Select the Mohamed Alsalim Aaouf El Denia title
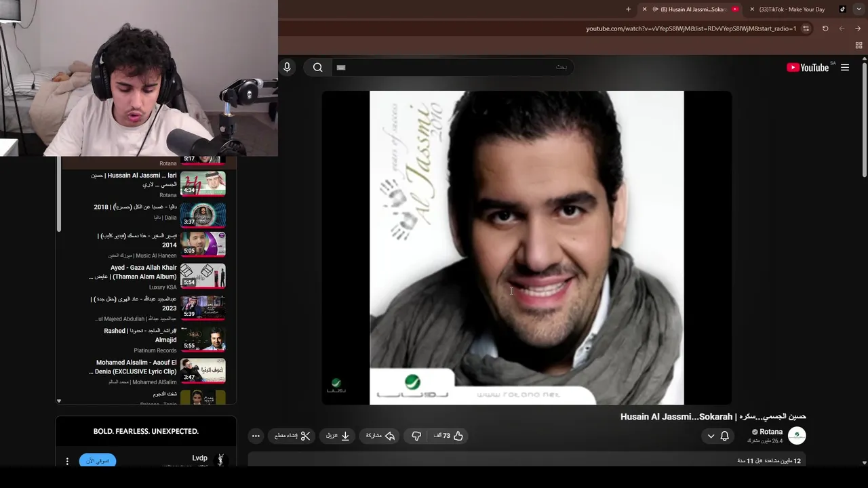The width and height of the screenshot is (868, 488). pos(133,367)
